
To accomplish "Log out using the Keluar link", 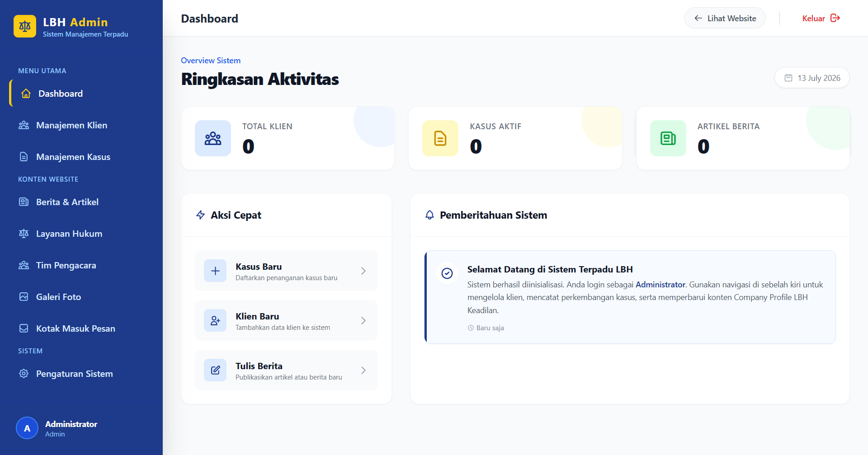I will click(821, 18).
